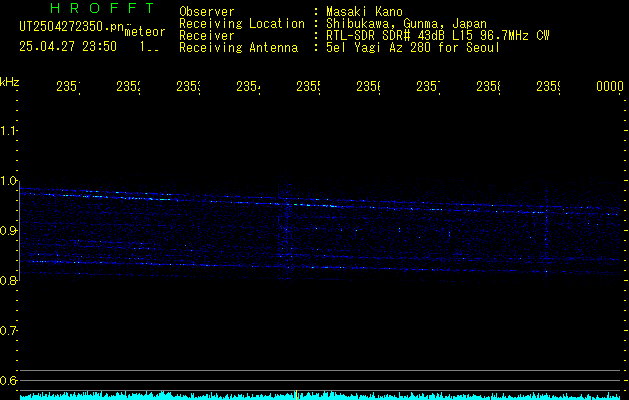Click the 1.0 kHz axis tick label
629x400 pixels.
click(x=8, y=181)
